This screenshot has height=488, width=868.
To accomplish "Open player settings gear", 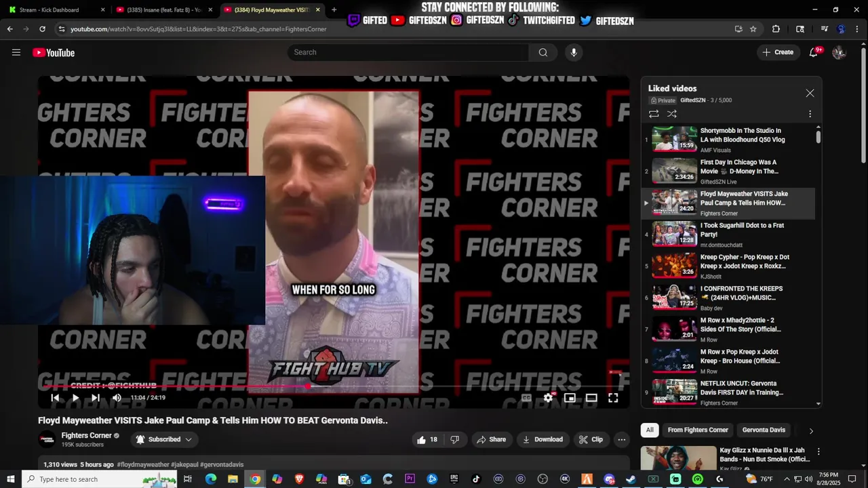I will [x=548, y=398].
